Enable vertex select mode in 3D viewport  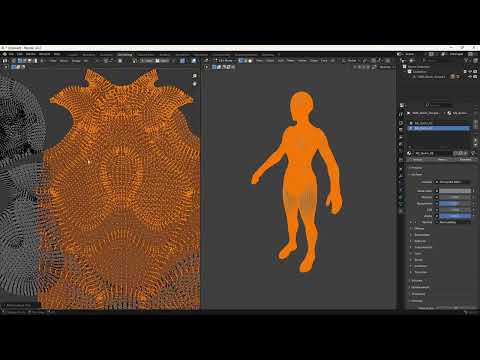coord(241,61)
